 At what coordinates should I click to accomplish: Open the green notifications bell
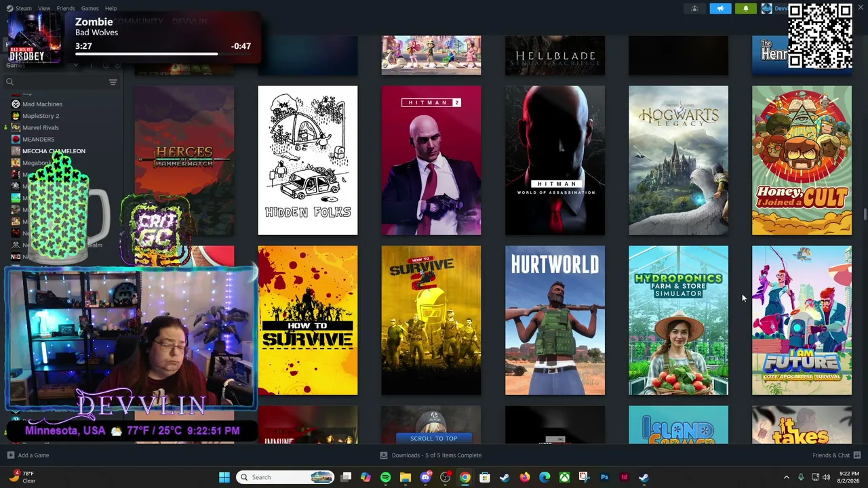click(x=746, y=9)
